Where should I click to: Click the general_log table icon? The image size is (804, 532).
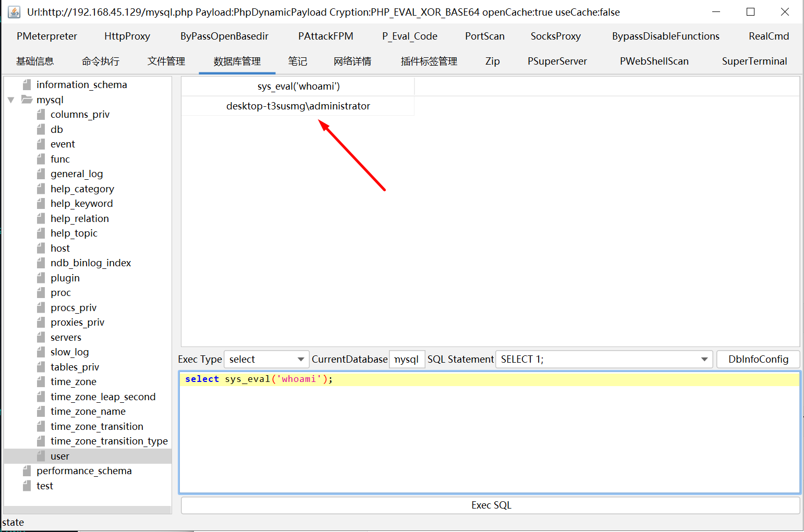(41, 174)
